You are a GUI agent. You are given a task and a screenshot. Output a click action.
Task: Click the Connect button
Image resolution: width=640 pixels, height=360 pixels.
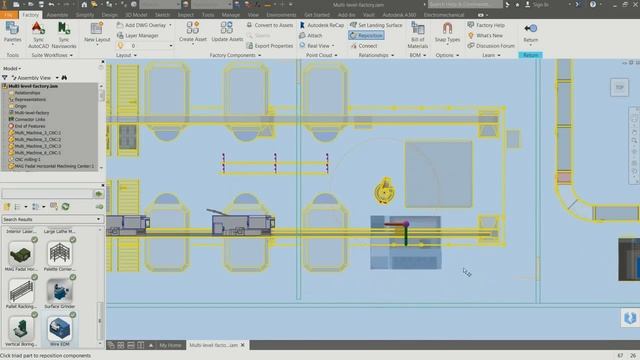[x=364, y=46]
